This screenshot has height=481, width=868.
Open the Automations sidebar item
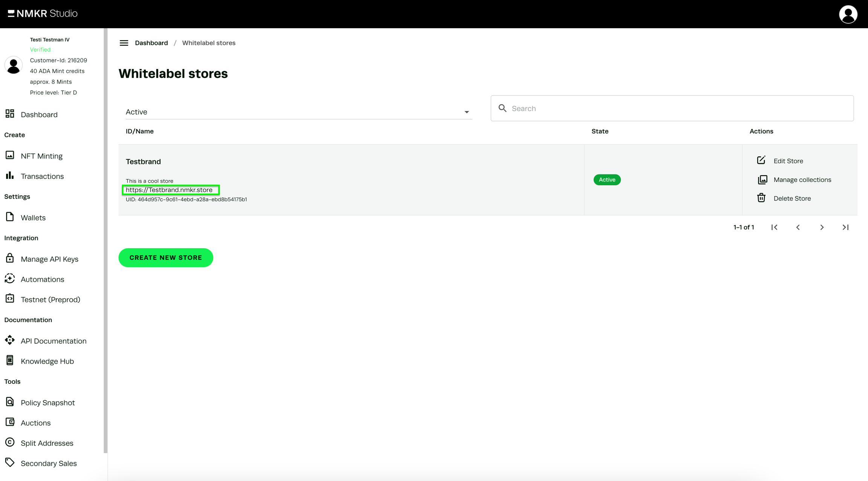(x=42, y=279)
